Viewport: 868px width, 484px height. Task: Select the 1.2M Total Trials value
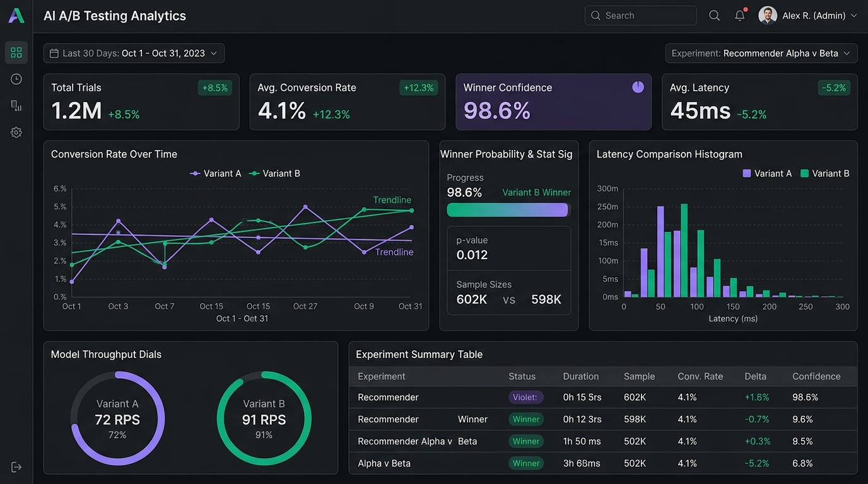(76, 112)
